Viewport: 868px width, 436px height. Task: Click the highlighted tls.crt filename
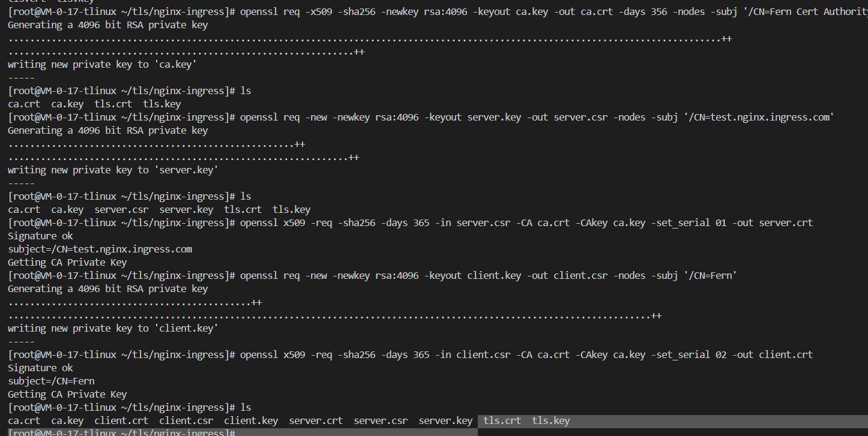point(502,421)
